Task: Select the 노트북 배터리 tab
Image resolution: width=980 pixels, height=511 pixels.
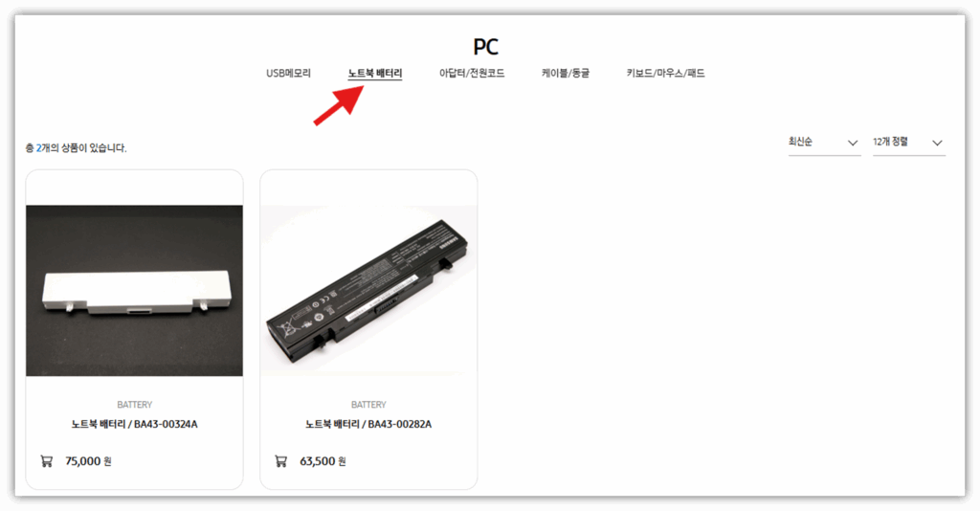Action: (x=375, y=73)
